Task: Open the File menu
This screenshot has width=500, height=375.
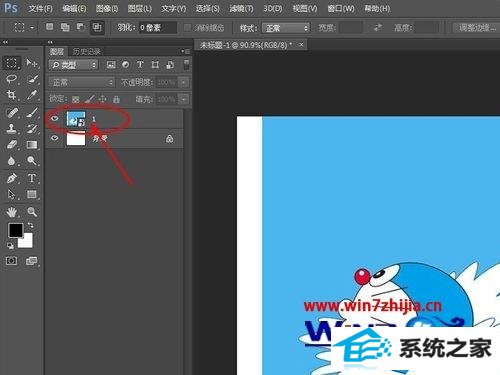Action: 40,8
